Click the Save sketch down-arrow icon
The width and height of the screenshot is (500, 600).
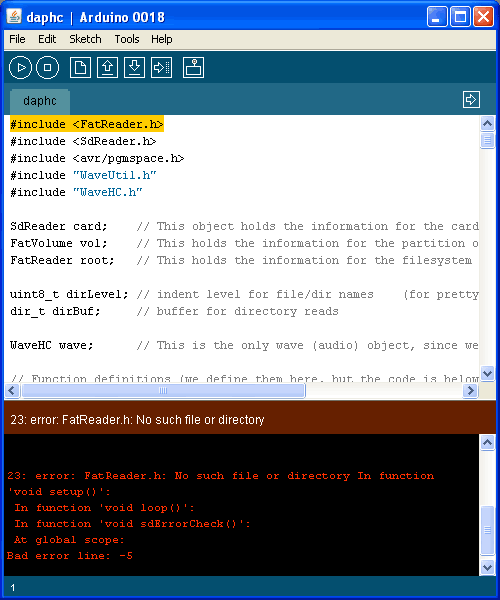point(134,68)
